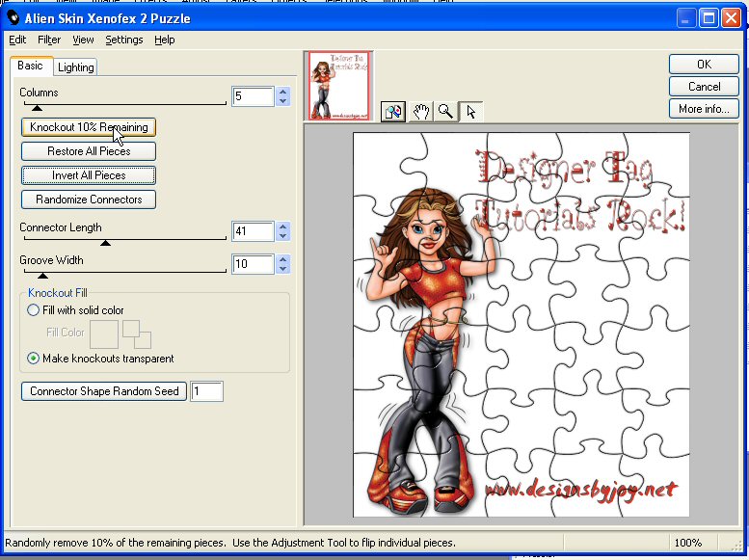Open More info... button
This screenshot has width=749, height=560.
pos(704,109)
